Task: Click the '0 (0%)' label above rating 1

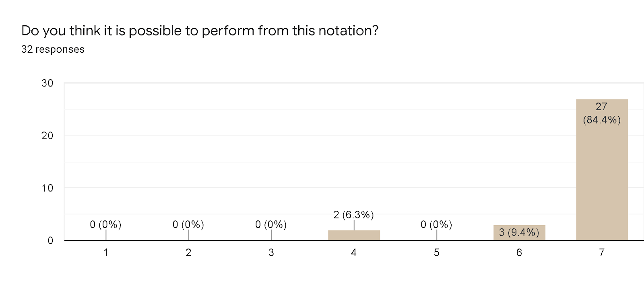Action: click(x=105, y=224)
